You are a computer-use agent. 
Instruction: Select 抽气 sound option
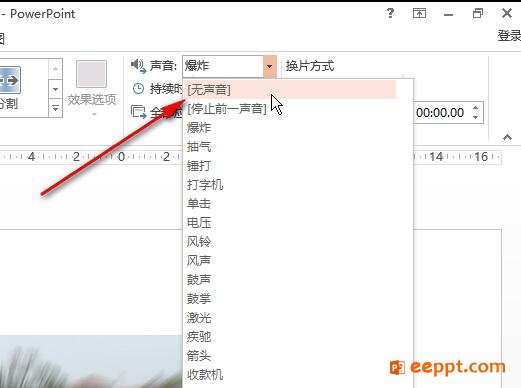(x=289, y=147)
